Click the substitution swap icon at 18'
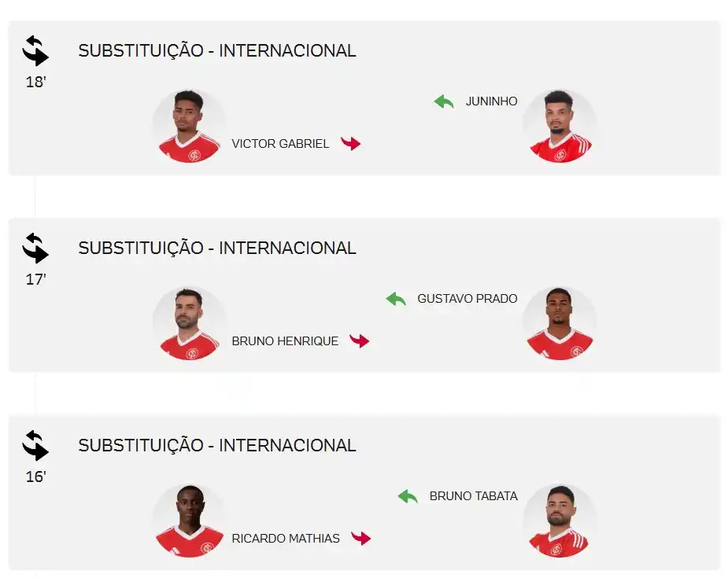Viewport: 728px width, 578px height. point(35,50)
